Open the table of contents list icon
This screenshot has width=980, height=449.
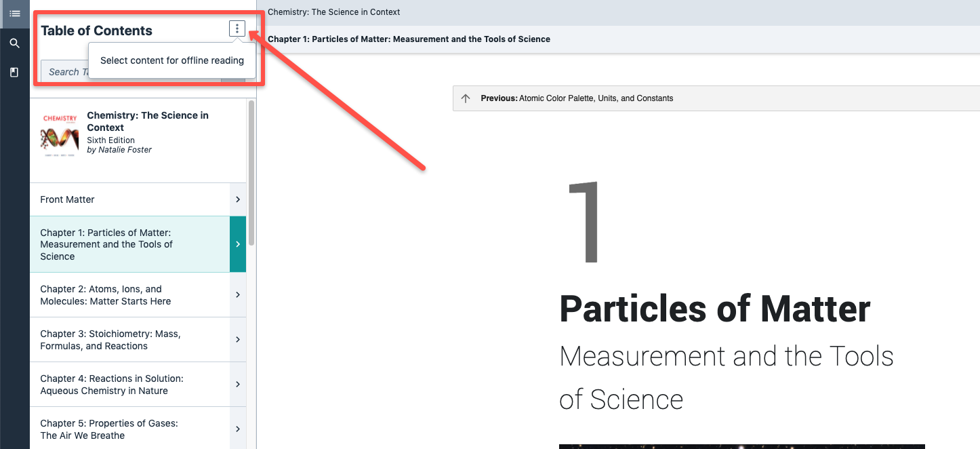point(14,14)
